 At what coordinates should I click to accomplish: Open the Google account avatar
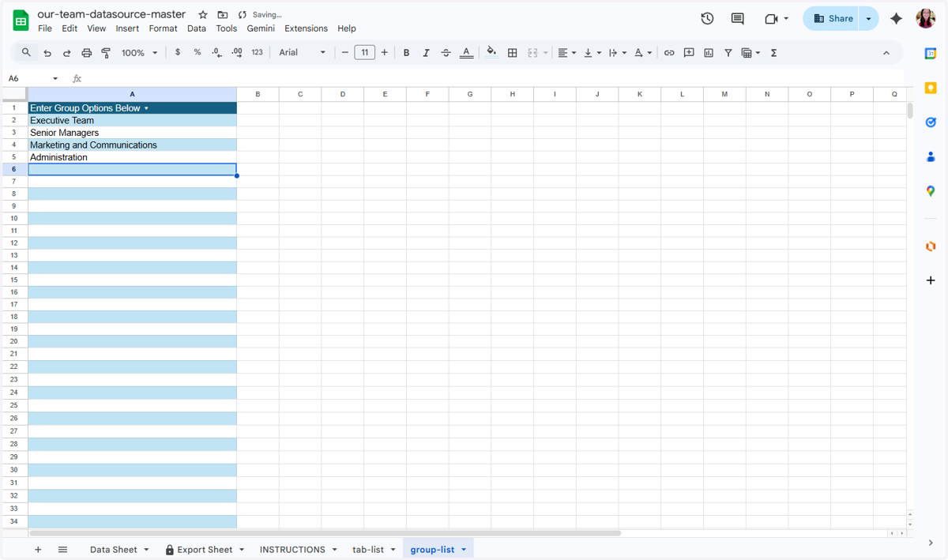pyautogui.click(x=926, y=18)
